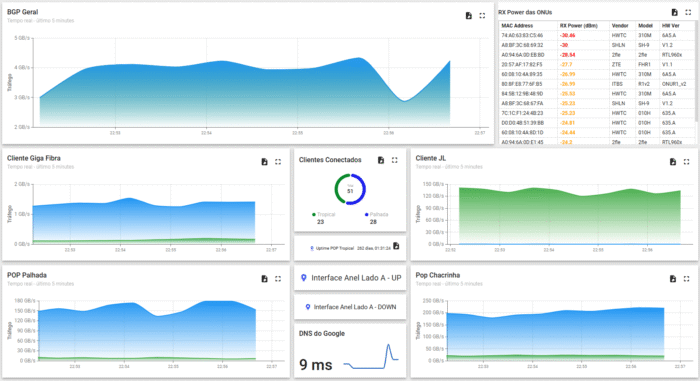Screen dimensions: 700x381
Task: Maximize the Cliente Giga Fibra panel
Action: point(278,162)
